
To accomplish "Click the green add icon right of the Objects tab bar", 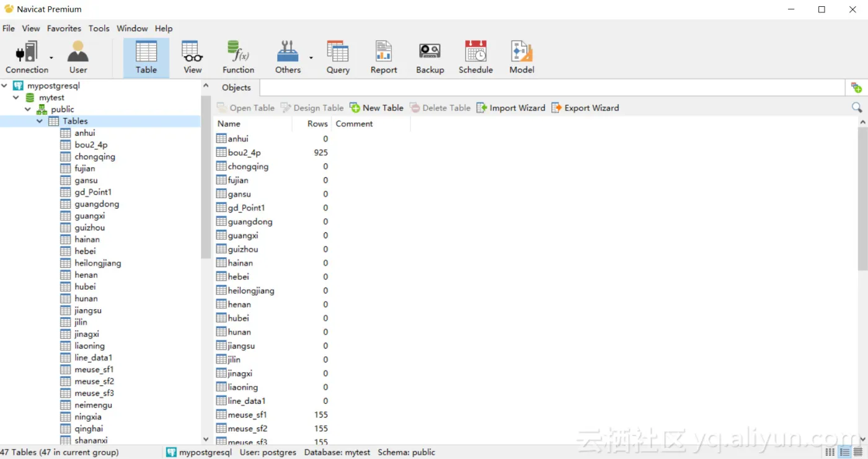I will point(856,87).
